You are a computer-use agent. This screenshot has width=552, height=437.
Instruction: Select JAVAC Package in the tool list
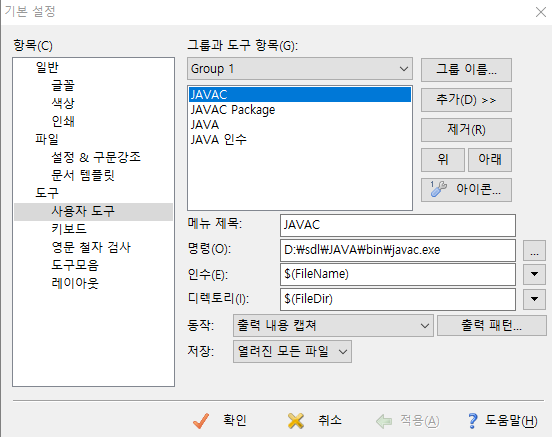coord(300,110)
